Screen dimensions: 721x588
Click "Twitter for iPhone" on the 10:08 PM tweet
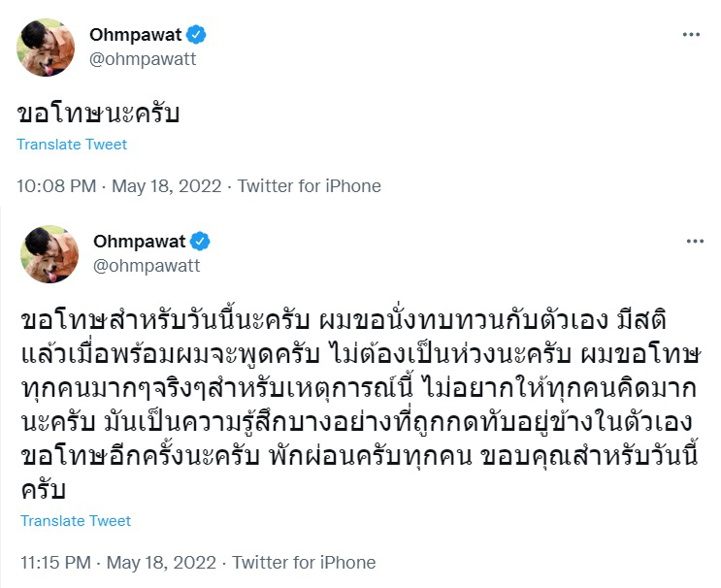[x=310, y=186]
